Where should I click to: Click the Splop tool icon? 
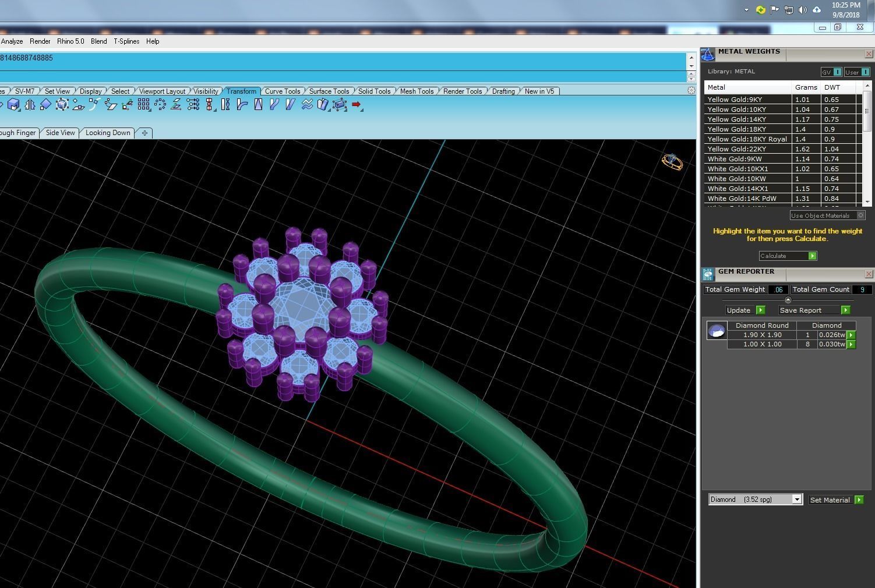pos(323,105)
